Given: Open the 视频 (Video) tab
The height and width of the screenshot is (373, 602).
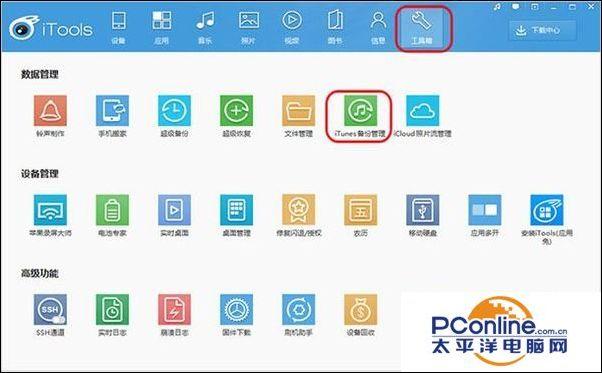Looking at the screenshot, I should 292,27.
